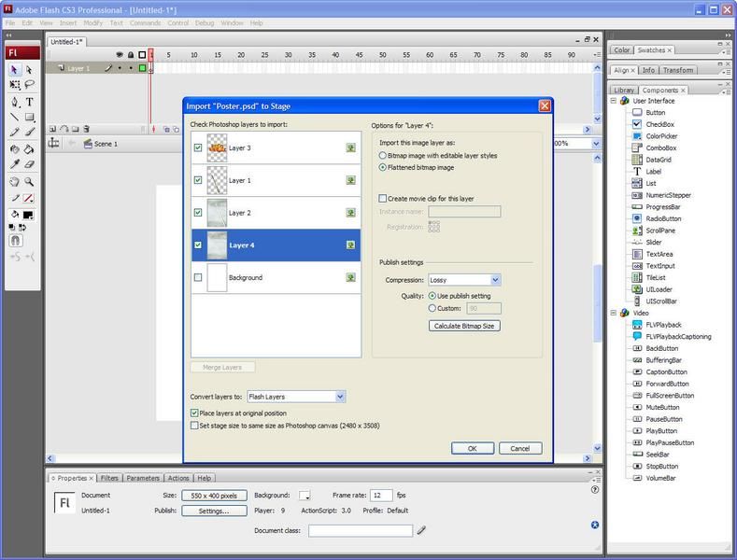Select the Zoom magnifier tool
This screenshot has height=560, width=737.
tap(29, 182)
